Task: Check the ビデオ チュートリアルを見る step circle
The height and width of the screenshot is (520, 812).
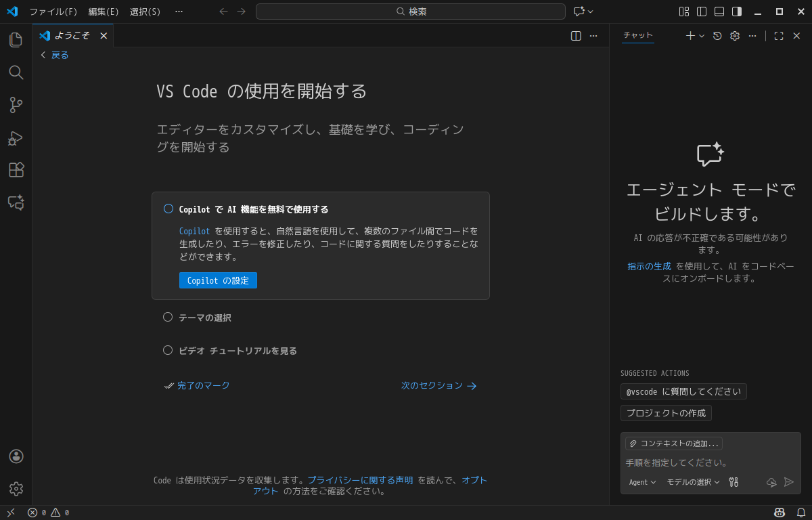Action: coord(168,350)
